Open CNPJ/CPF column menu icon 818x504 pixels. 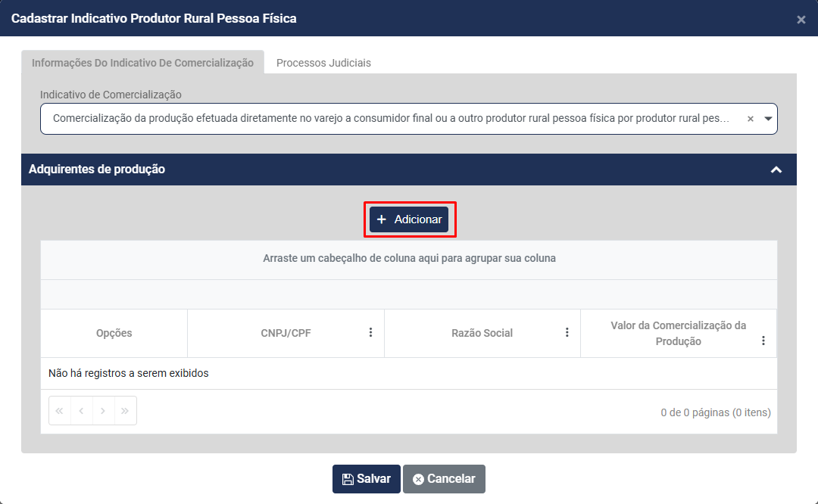tap(371, 333)
